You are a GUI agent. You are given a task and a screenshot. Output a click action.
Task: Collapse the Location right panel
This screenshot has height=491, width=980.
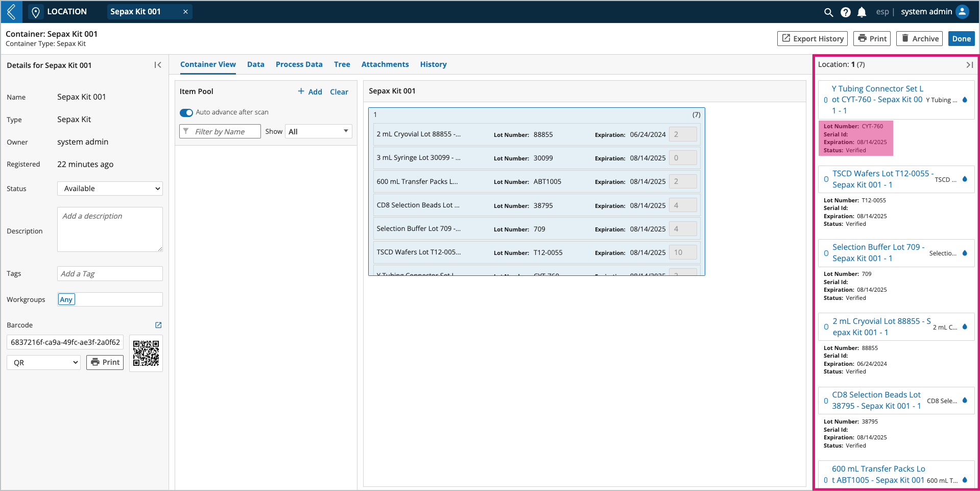click(x=969, y=65)
